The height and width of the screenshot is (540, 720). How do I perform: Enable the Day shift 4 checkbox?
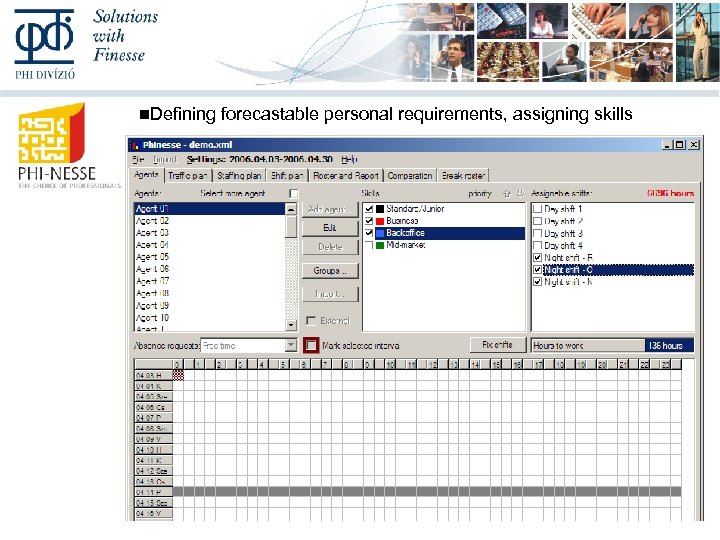(x=537, y=245)
